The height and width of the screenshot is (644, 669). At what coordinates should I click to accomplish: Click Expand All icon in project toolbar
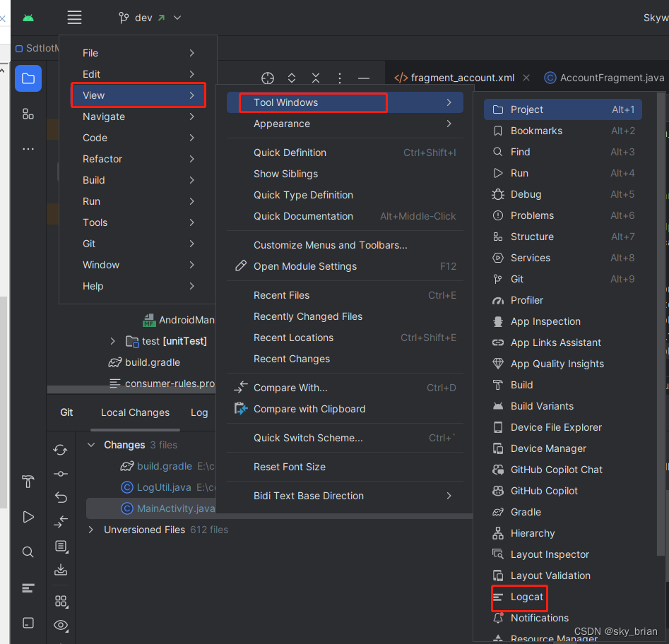coord(292,78)
